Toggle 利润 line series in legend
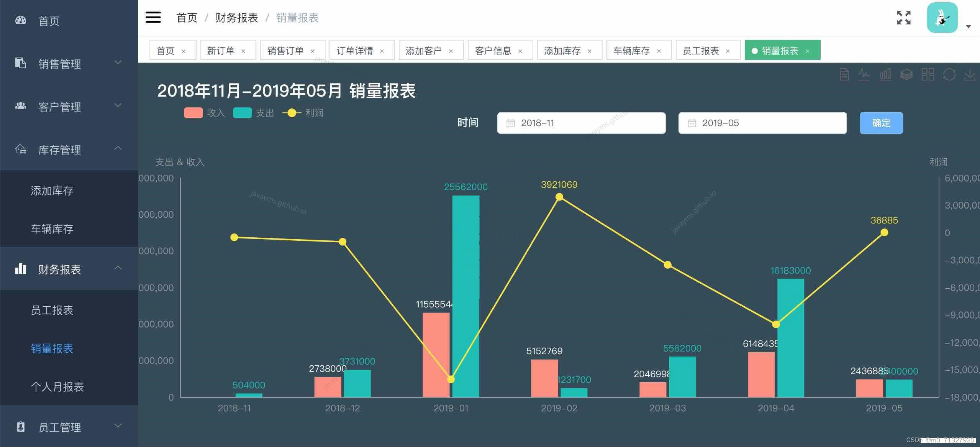 (x=303, y=113)
